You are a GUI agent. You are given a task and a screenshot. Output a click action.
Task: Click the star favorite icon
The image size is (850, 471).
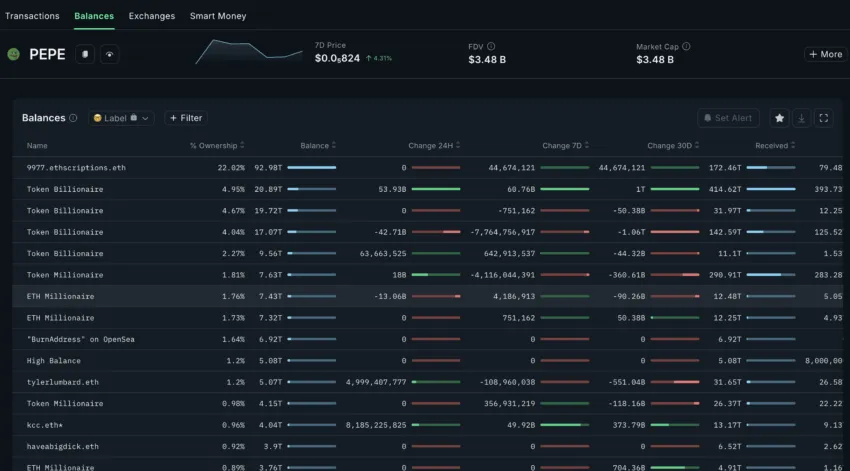[779, 118]
